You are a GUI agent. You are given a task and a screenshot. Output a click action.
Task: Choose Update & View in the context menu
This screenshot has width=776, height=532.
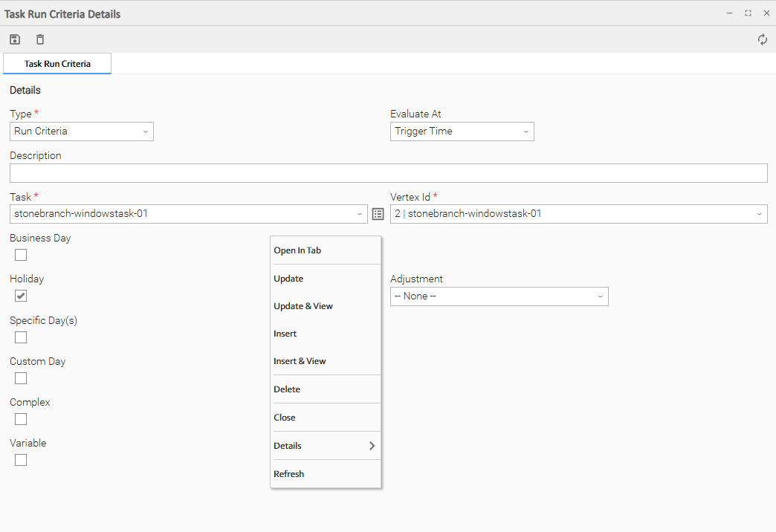click(x=303, y=306)
